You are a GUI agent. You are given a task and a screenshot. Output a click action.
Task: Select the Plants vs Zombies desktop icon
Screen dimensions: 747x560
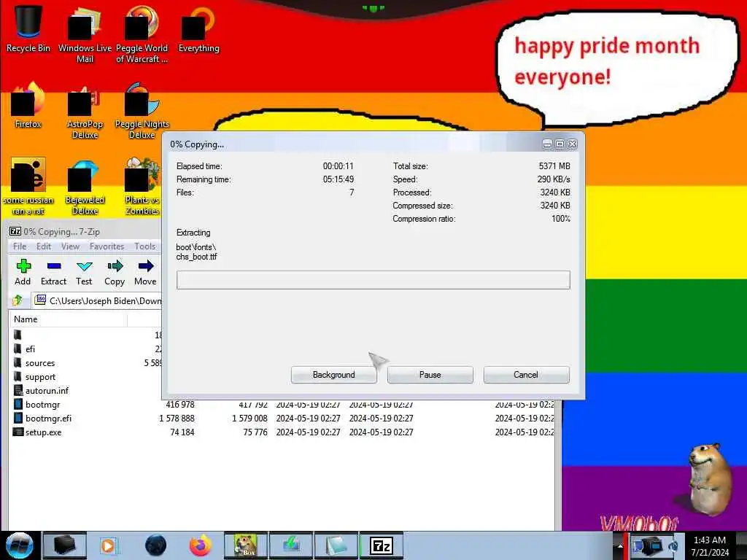click(142, 187)
